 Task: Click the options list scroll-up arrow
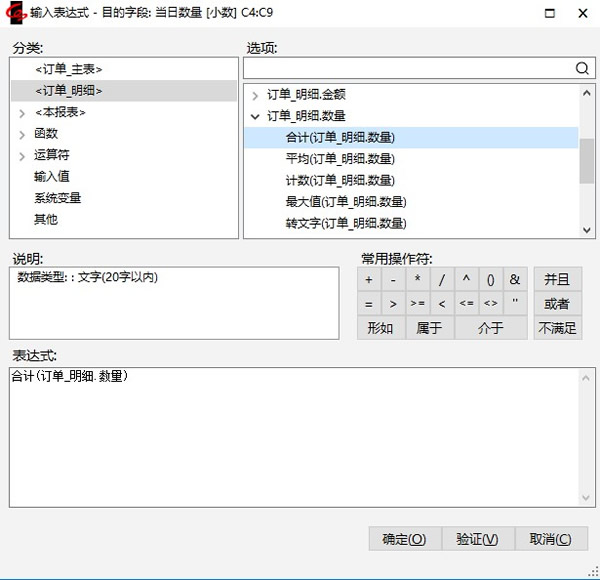586,93
